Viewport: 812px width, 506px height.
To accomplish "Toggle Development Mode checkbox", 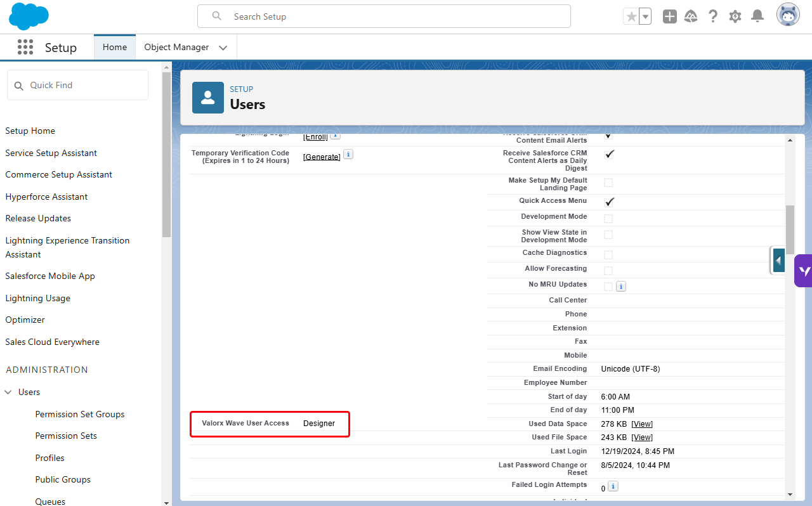I will pos(608,218).
